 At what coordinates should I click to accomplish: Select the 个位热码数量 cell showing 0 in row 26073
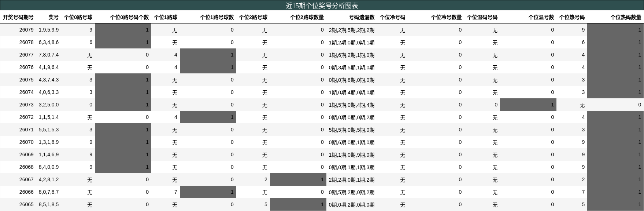(615, 105)
